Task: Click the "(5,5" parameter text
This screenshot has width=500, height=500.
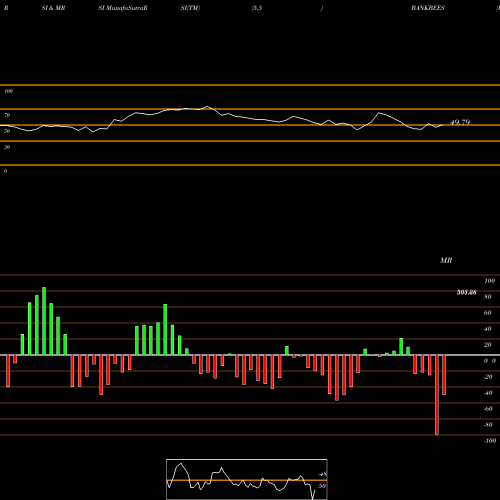Action: [x=257, y=8]
